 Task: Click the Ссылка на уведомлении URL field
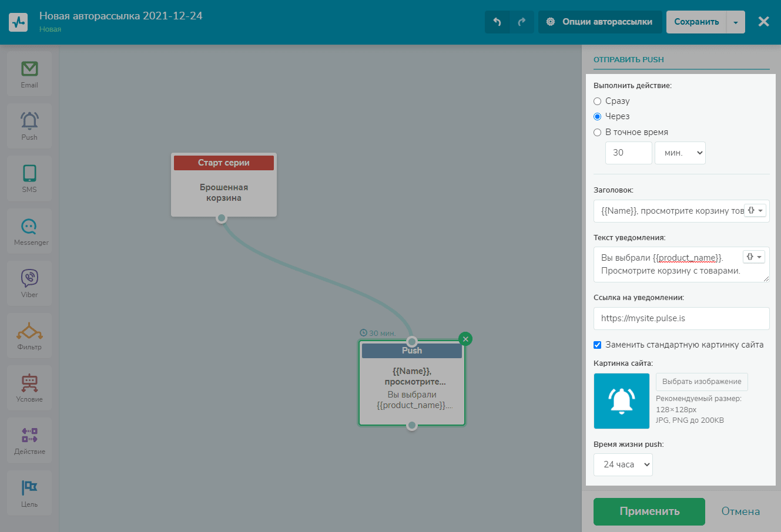681,318
